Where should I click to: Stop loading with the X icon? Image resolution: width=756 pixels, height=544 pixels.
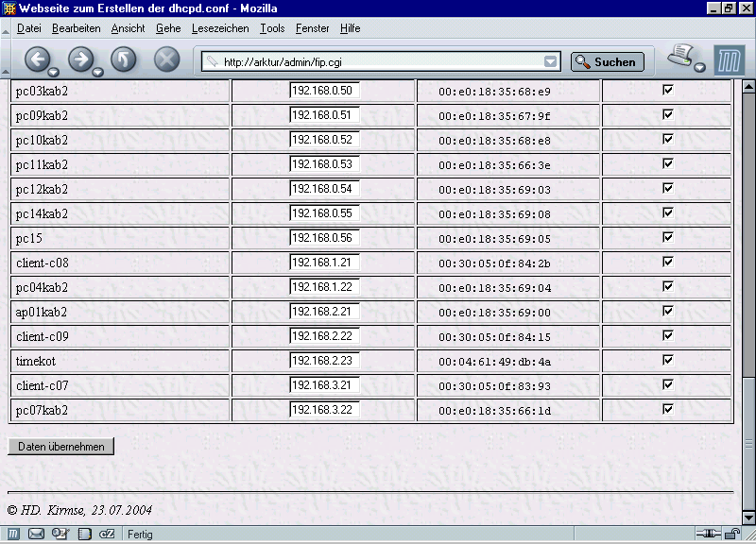click(167, 59)
